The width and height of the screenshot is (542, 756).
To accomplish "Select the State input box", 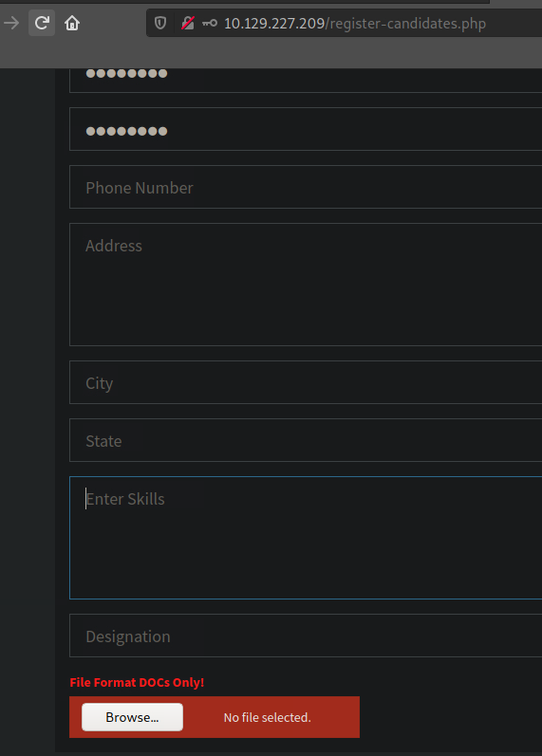I will [x=306, y=440].
